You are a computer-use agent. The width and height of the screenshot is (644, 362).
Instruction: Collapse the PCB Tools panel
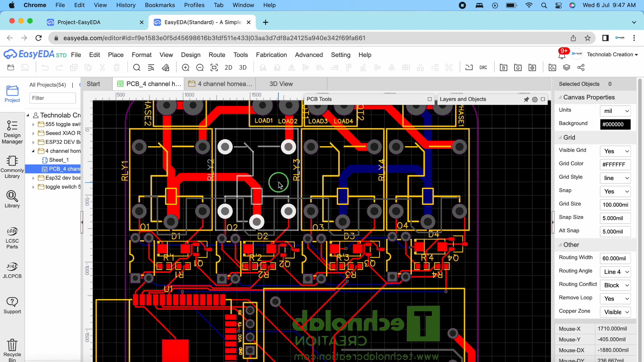coord(430,99)
